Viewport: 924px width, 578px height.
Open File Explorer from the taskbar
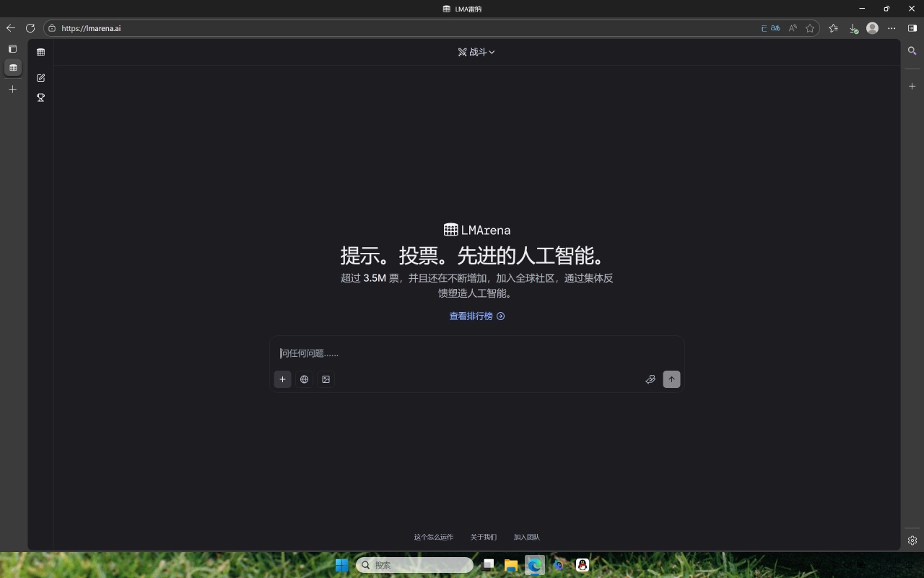coord(511,565)
